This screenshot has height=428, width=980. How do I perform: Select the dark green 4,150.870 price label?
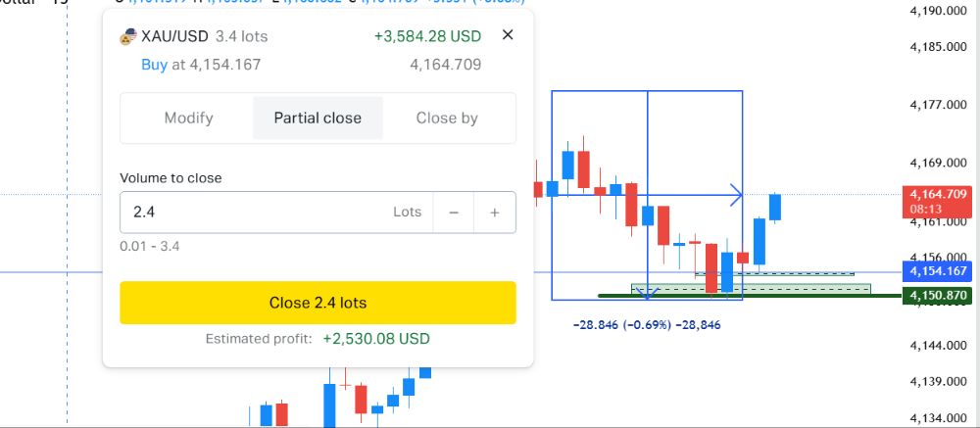tap(937, 295)
